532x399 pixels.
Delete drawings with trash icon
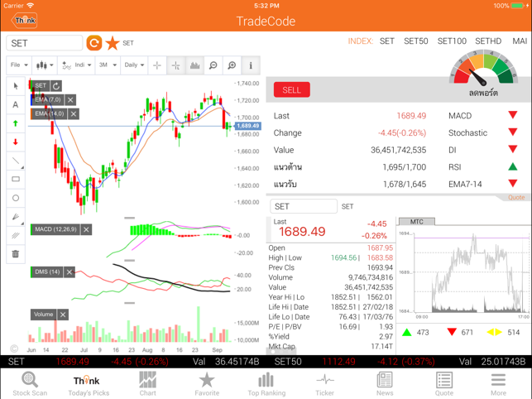16,253
